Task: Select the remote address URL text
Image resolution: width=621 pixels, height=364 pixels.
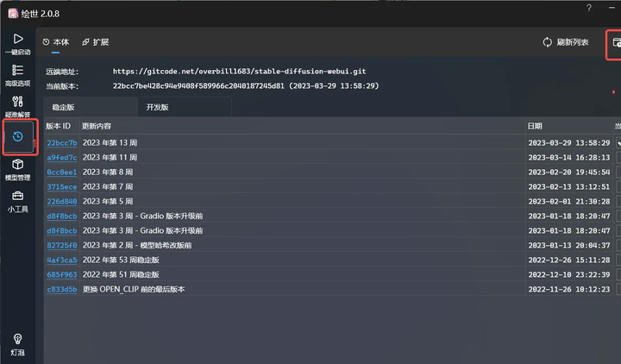Action: (239, 72)
